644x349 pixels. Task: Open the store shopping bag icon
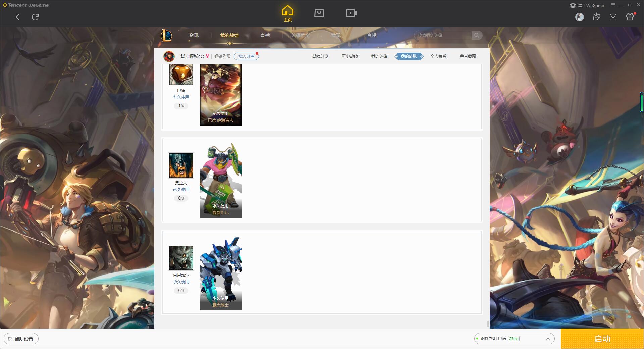319,13
